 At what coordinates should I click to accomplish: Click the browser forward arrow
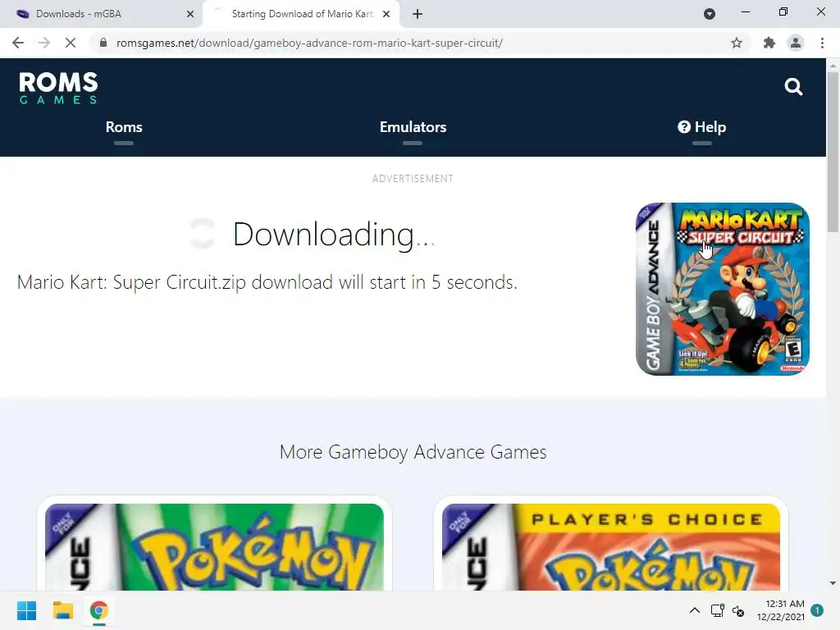44,43
